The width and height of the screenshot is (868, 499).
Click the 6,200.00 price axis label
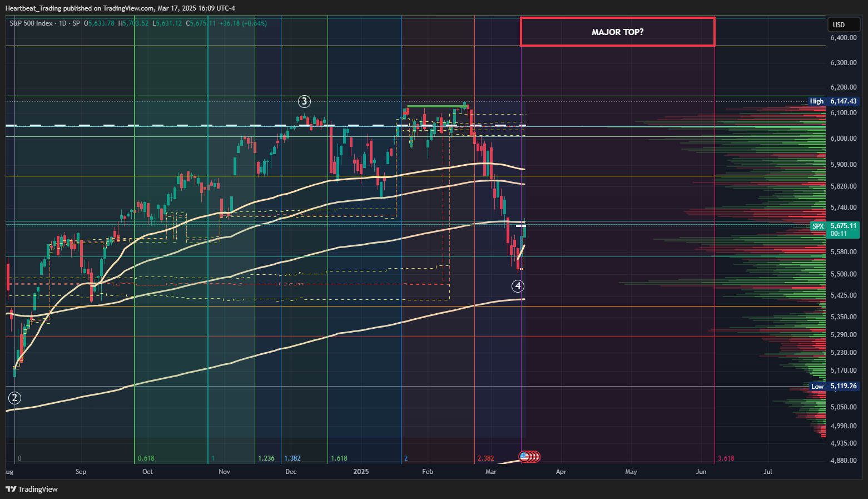click(x=844, y=87)
